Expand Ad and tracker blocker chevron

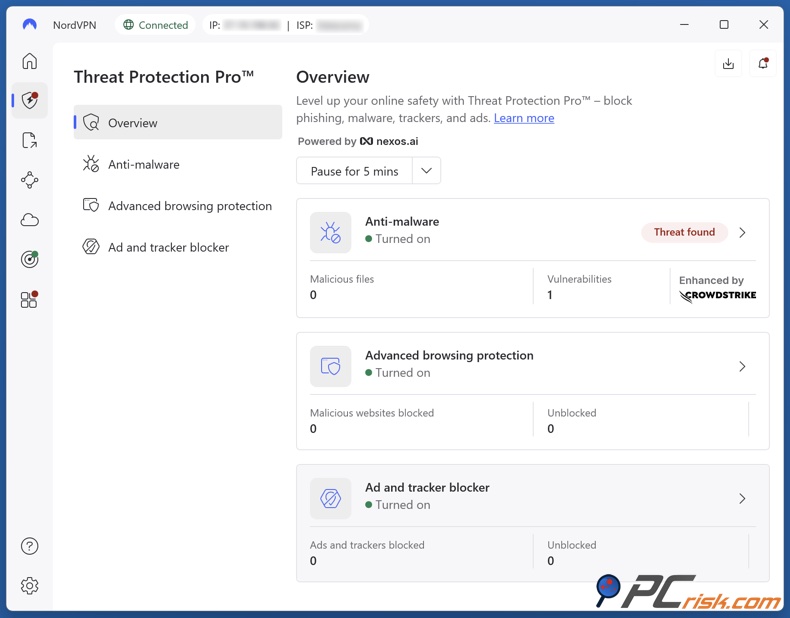742,499
